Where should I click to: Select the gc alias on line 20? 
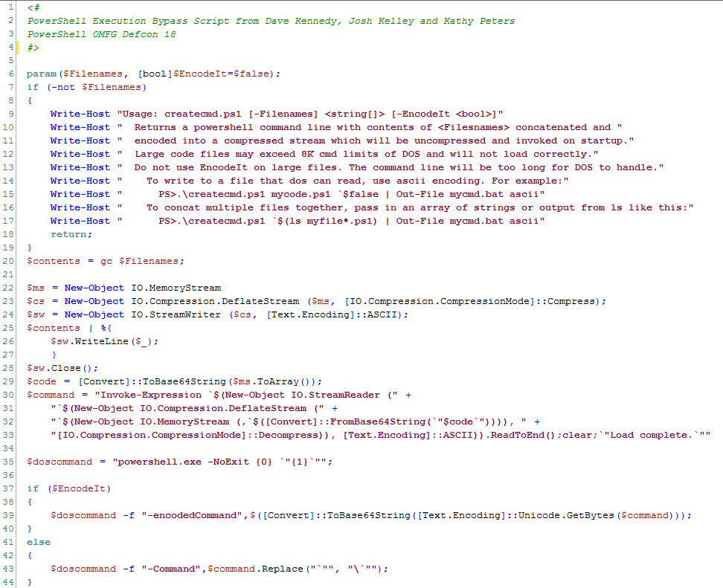106,261
